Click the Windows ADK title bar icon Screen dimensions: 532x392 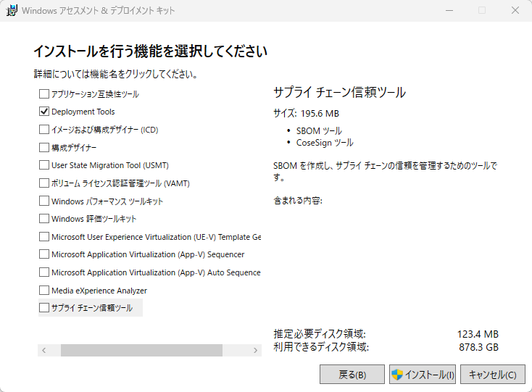pos(12,11)
